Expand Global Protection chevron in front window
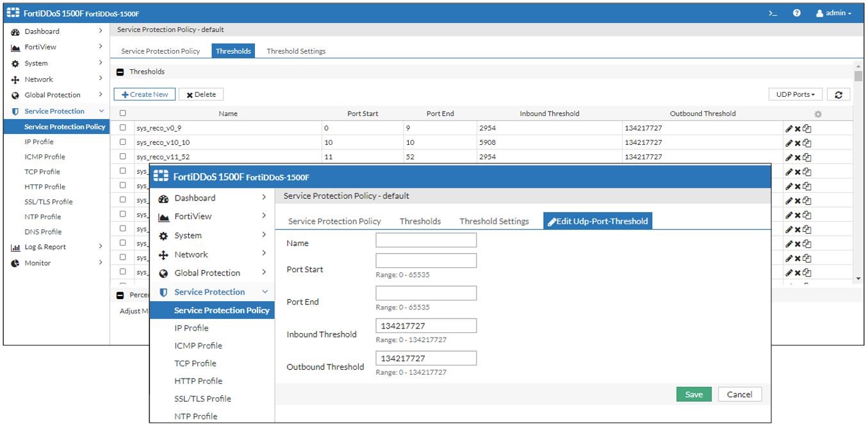 point(264,273)
